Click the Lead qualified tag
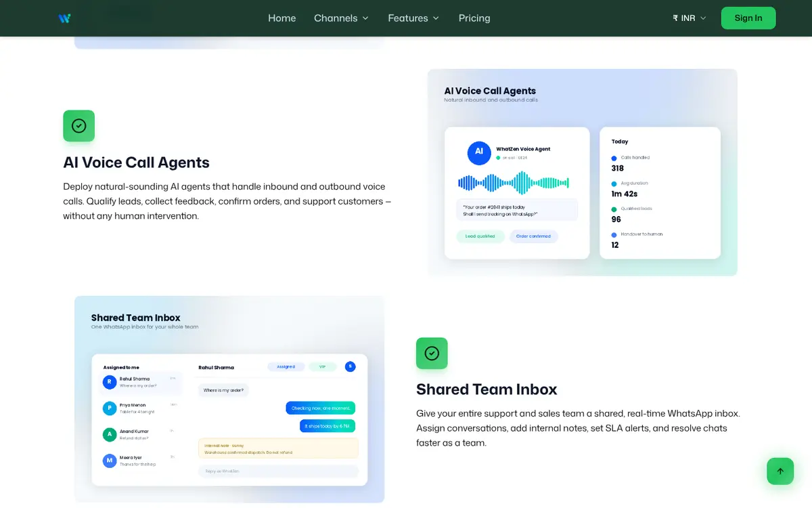Image resolution: width=812 pixels, height=508 pixels. point(480,236)
